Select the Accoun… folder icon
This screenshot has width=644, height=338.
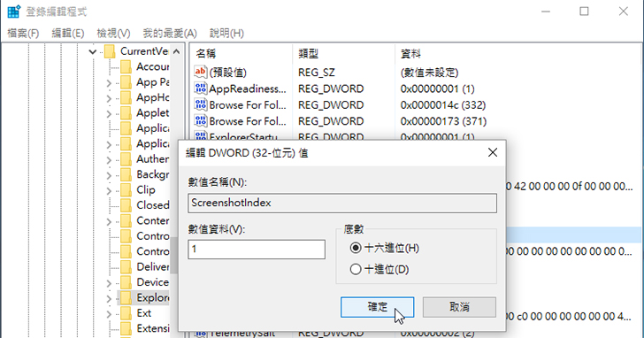(126, 66)
